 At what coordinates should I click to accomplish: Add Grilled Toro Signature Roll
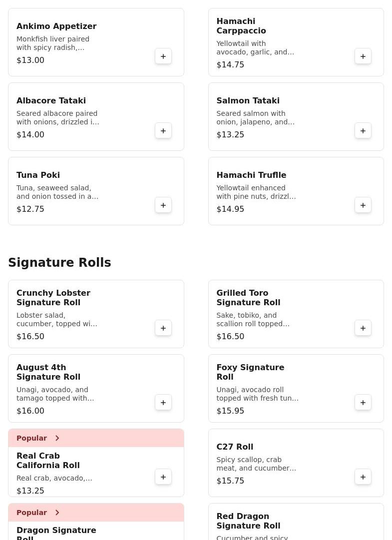pos(363,328)
